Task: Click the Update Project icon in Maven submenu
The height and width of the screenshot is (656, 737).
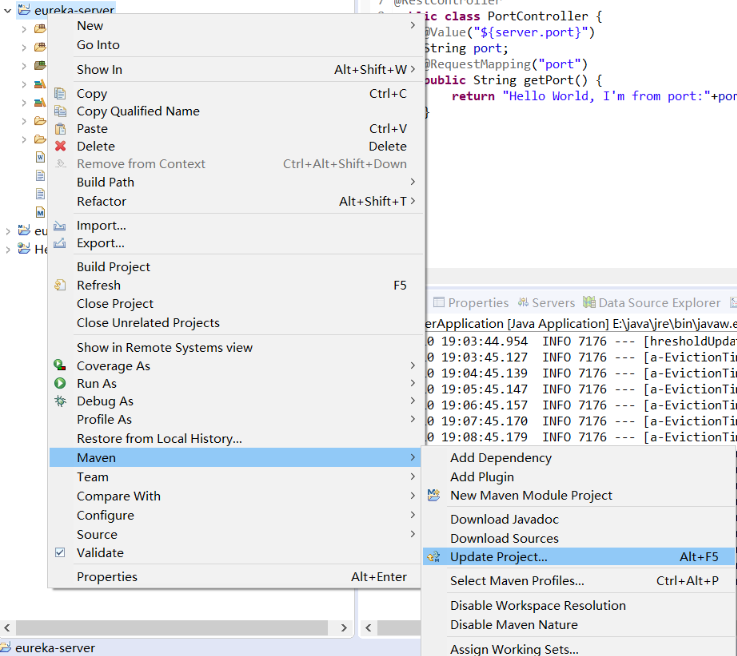Action: (434, 557)
